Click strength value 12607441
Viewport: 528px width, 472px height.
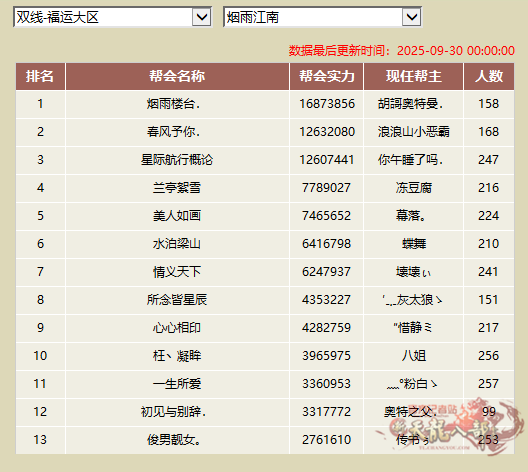point(327,160)
